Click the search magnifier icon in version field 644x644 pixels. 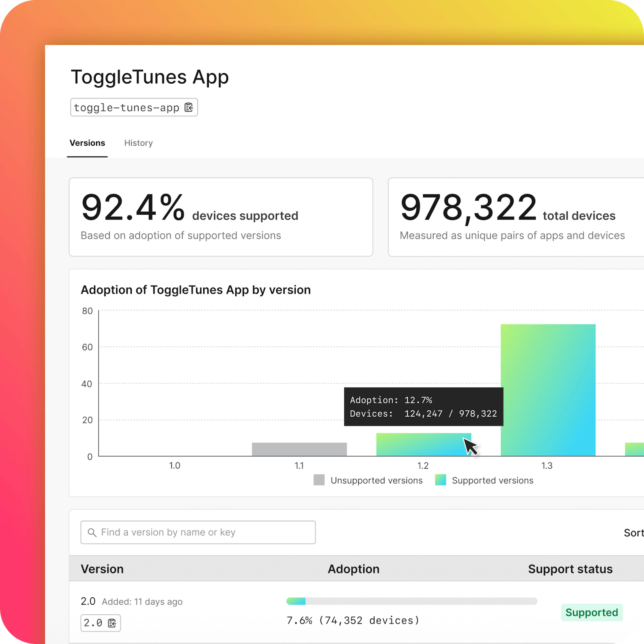[92, 532]
